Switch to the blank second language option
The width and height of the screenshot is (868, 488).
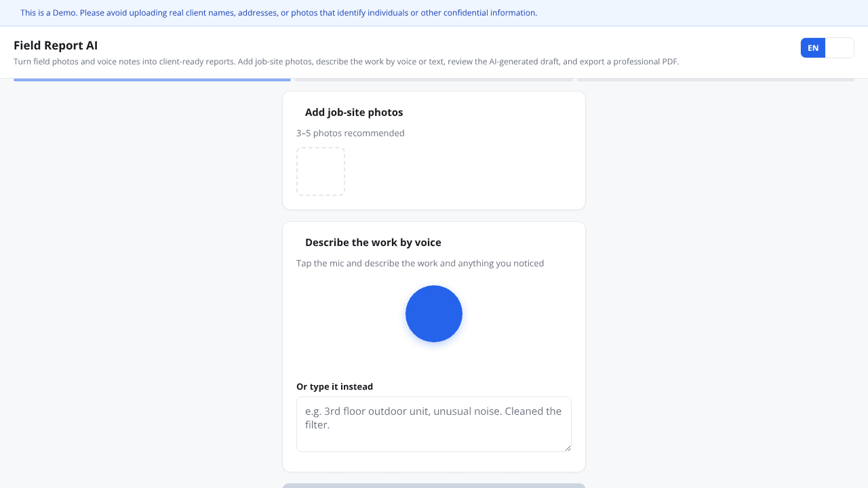840,48
